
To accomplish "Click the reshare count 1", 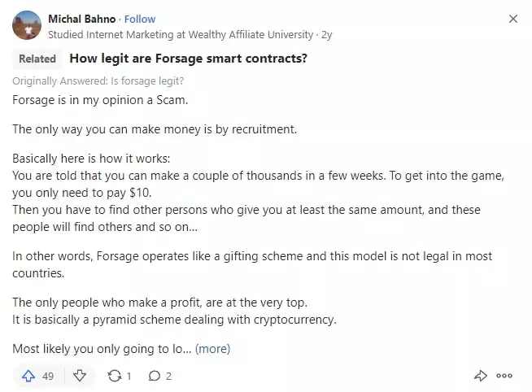I will (x=129, y=376).
